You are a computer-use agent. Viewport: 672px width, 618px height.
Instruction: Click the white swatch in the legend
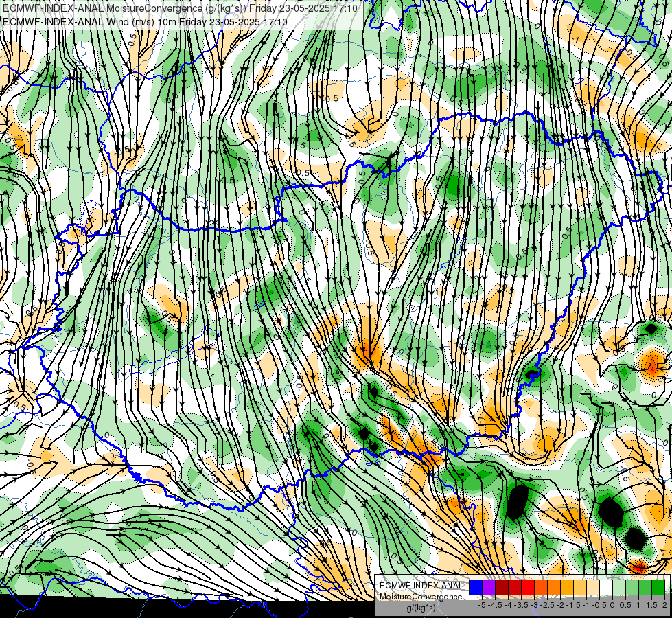[606, 588]
